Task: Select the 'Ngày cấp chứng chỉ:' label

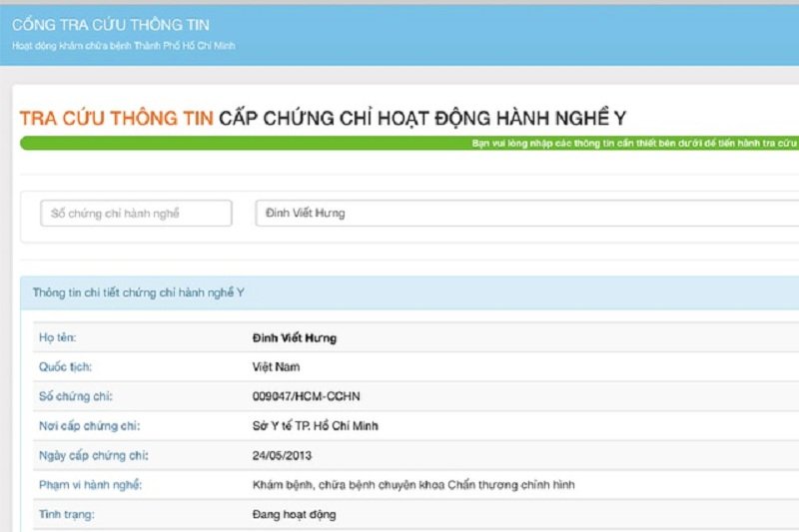Action: [94, 455]
